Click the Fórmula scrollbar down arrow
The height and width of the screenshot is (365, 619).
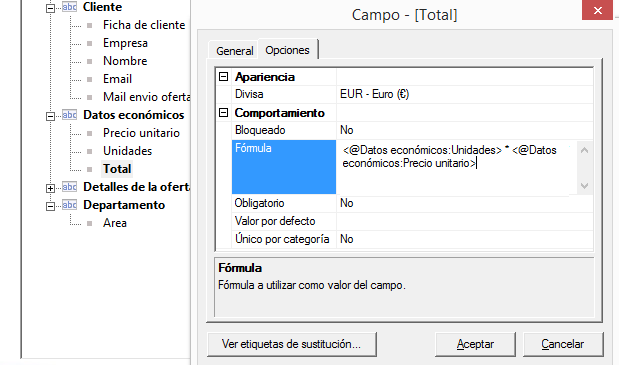585,185
